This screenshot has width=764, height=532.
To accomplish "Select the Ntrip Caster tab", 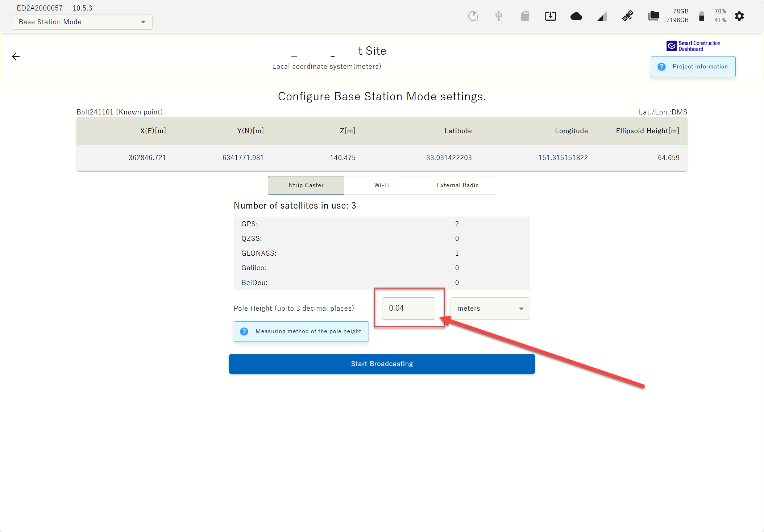I will 306,185.
